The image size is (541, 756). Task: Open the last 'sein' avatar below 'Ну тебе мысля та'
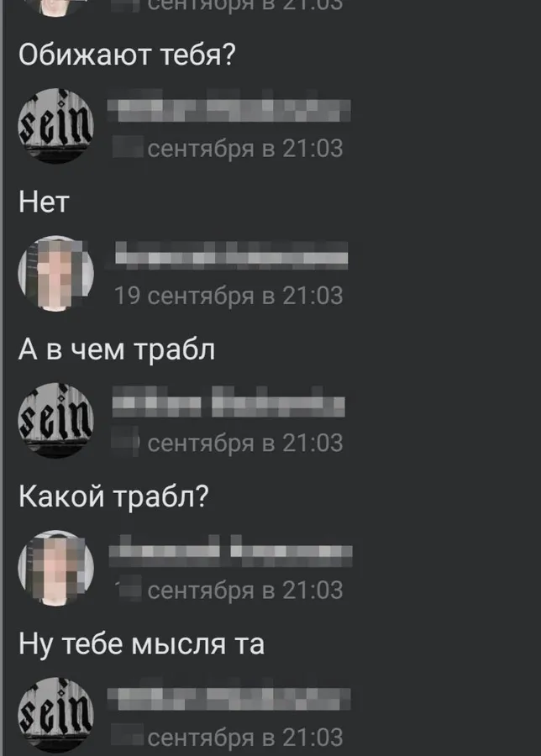[56, 716]
